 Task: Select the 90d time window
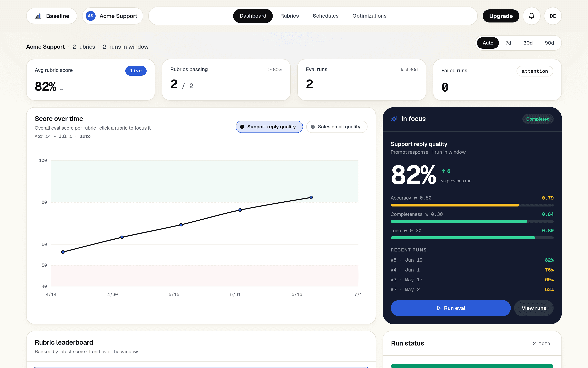click(x=549, y=43)
